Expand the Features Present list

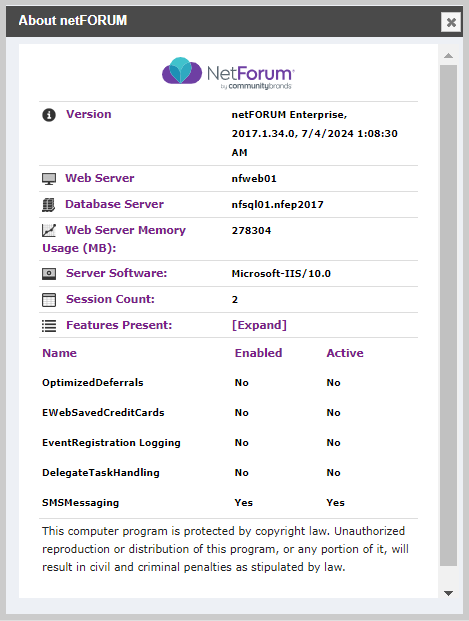click(x=259, y=325)
